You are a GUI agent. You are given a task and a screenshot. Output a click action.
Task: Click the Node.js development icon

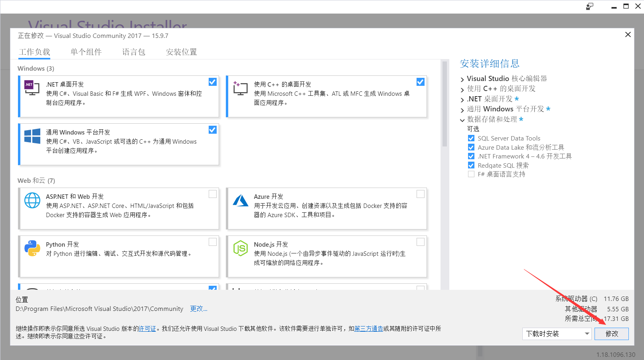click(241, 248)
